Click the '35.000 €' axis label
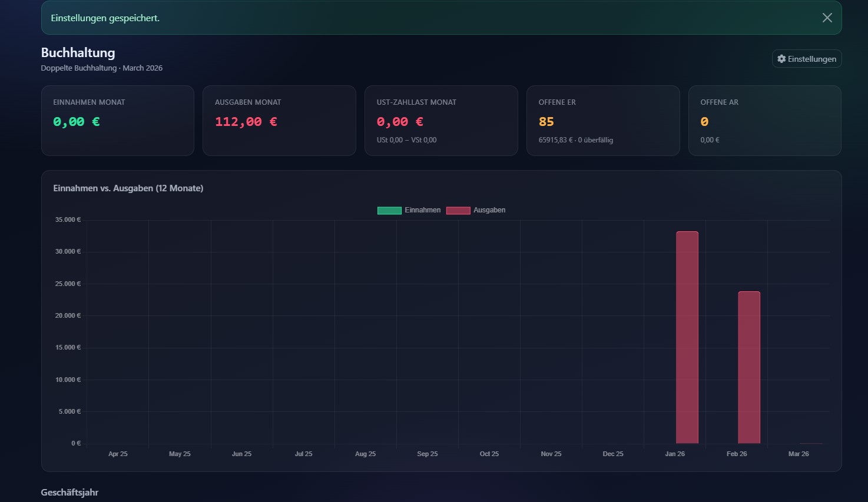This screenshot has height=502, width=868. pyautogui.click(x=68, y=220)
